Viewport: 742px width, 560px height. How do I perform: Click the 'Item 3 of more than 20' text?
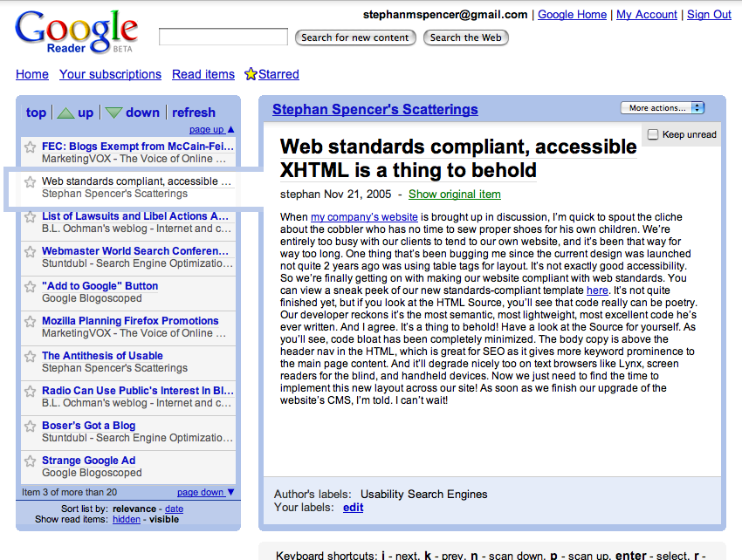pyautogui.click(x=69, y=492)
